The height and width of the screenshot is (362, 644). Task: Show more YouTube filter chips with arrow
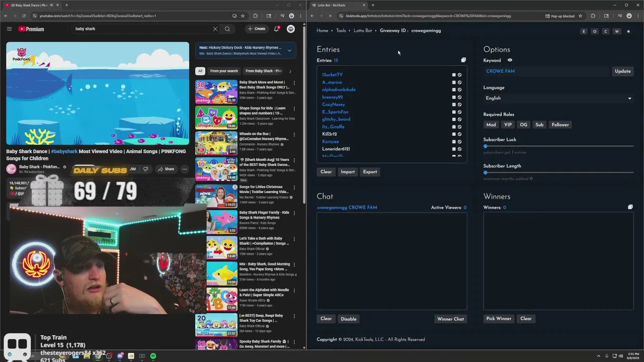[x=290, y=71]
